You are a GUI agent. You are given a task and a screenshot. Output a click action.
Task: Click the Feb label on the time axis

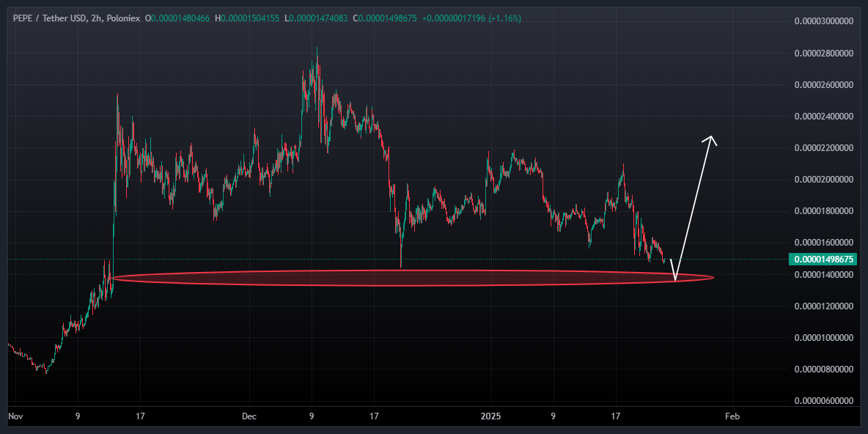(732, 415)
